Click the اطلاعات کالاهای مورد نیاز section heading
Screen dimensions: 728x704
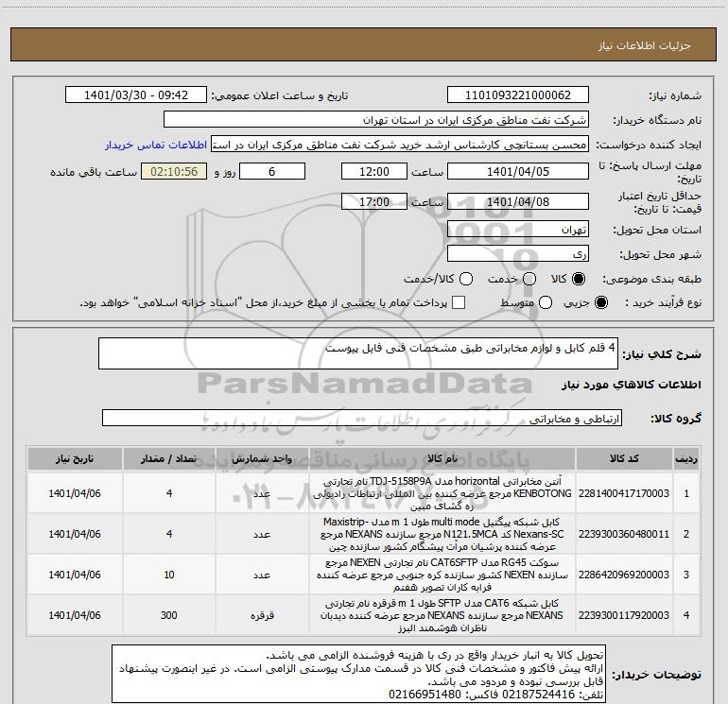632,385
